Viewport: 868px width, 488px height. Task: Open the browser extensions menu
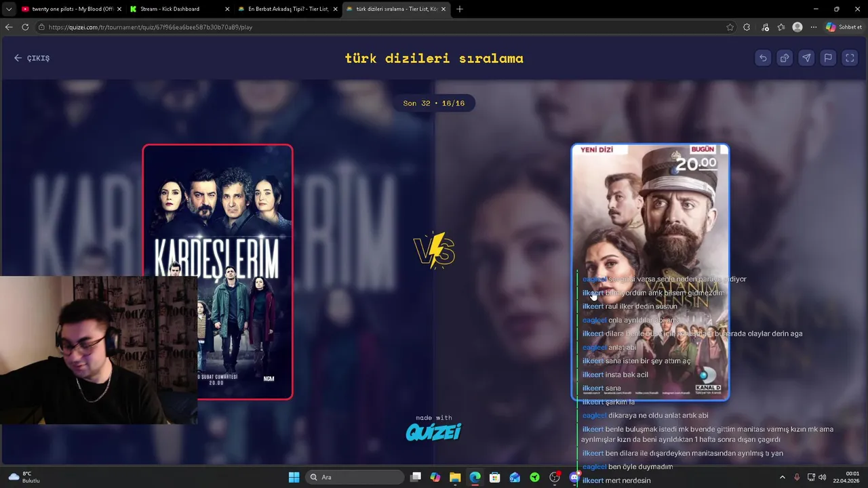click(x=747, y=27)
